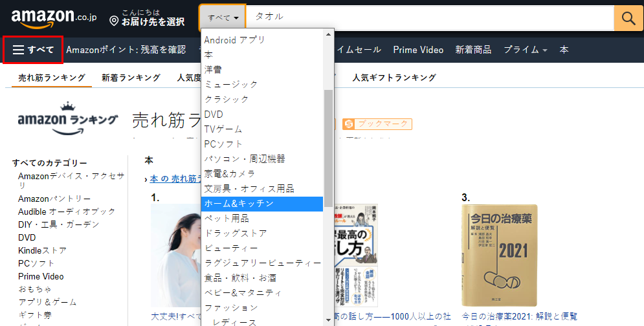Click the 今日の治療薬 2021 book cover
The width and height of the screenshot is (644, 326).
tap(500, 255)
